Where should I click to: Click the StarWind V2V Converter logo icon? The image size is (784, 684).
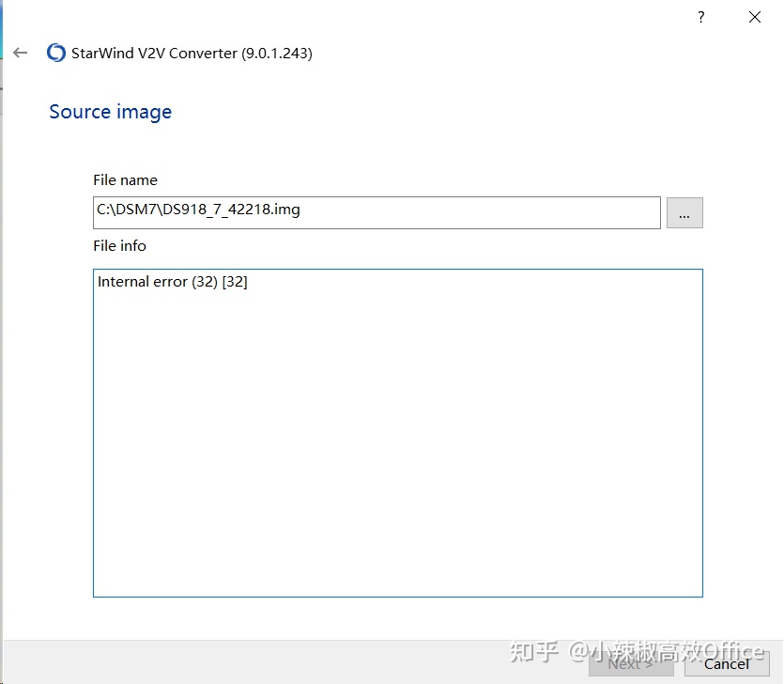tap(56, 53)
